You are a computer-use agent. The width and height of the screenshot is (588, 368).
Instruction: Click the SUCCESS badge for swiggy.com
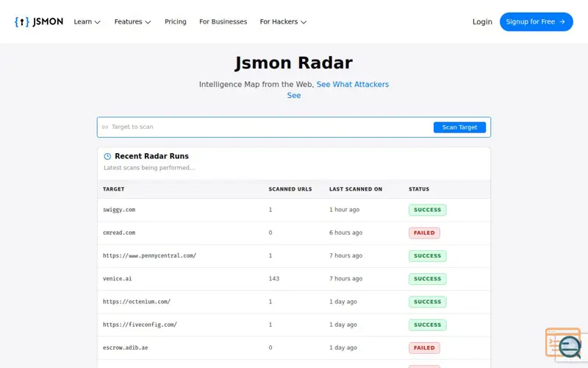pyautogui.click(x=428, y=210)
